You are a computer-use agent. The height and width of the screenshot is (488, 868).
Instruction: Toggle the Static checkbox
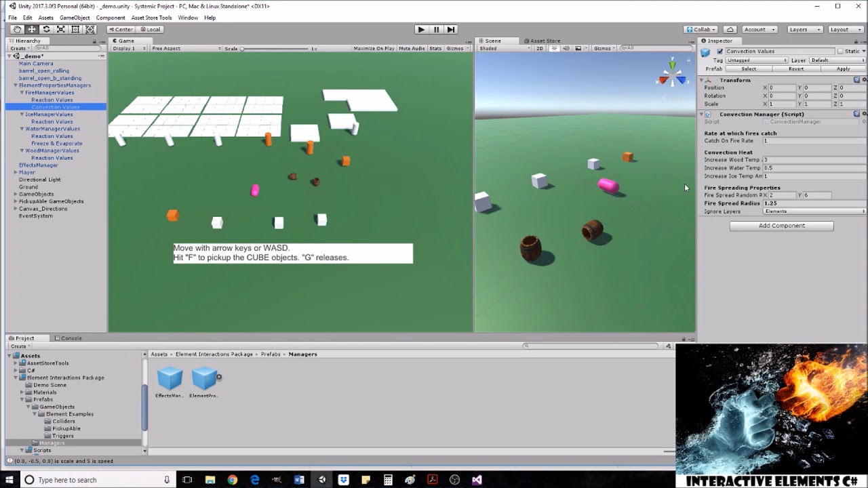tap(840, 52)
